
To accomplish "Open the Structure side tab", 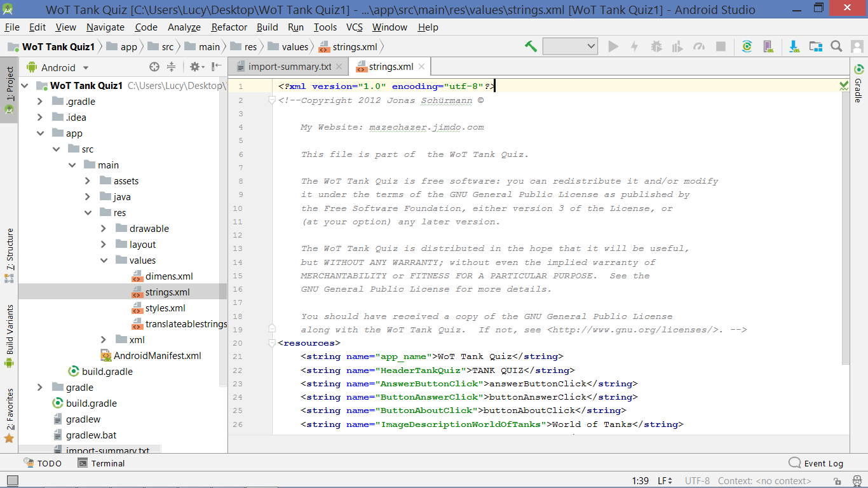I will click(x=9, y=255).
